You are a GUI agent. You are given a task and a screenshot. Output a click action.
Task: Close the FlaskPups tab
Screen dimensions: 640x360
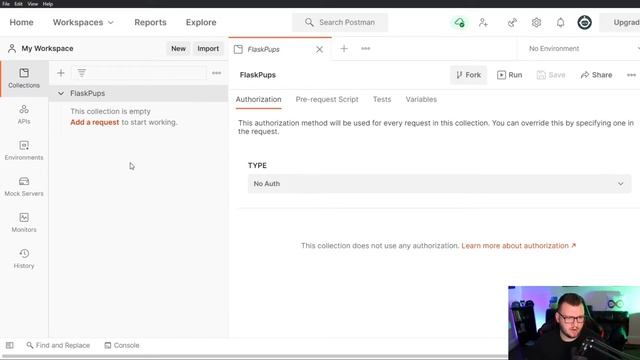[x=319, y=49]
